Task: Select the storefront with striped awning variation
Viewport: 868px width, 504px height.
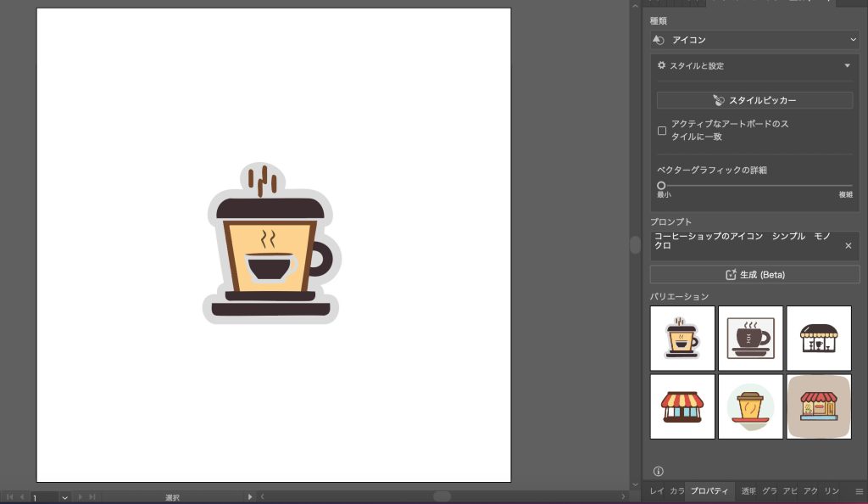Action: [x=682, y=406]
